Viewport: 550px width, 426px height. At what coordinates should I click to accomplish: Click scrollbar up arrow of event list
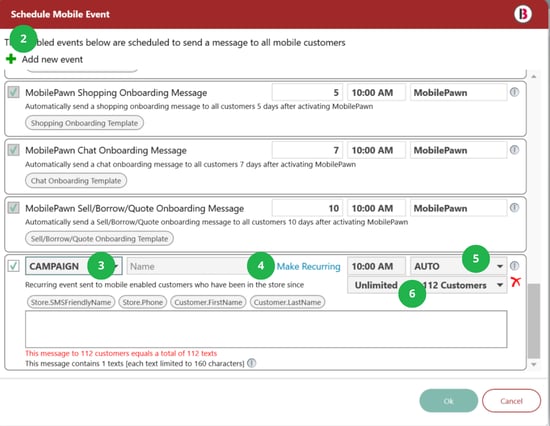(534, 76)
